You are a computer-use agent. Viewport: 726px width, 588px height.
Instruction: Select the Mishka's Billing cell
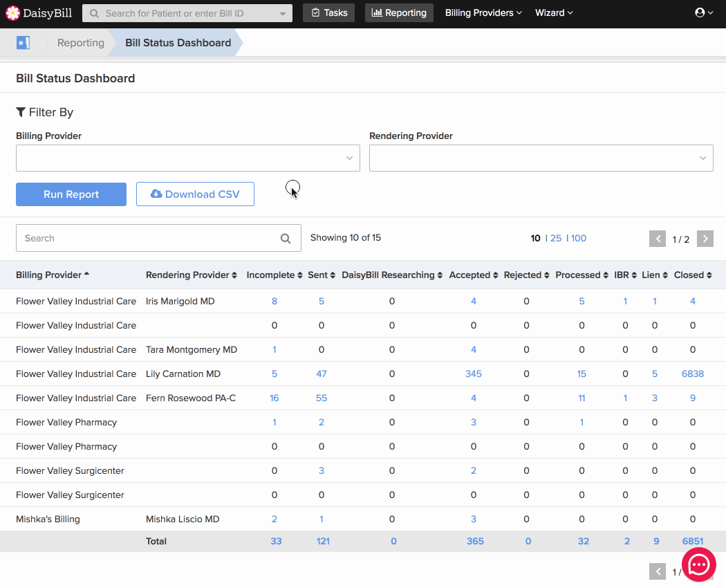48,519
